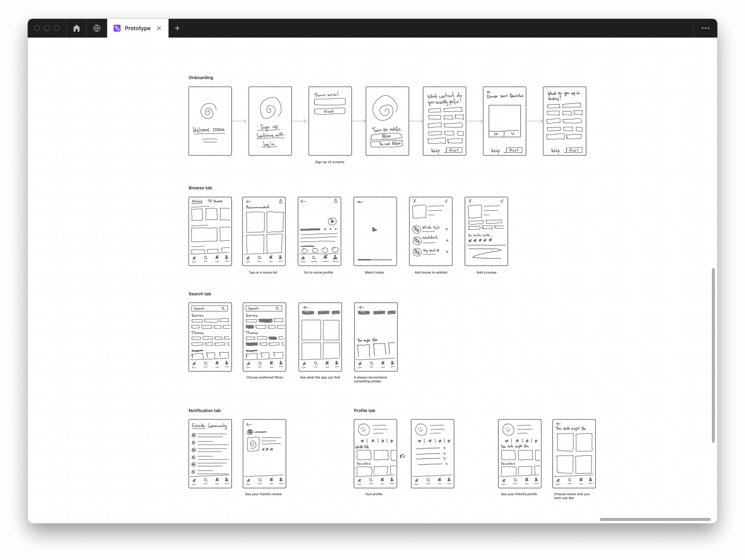Switch to the Prototype tab

(x=137, y=28)
